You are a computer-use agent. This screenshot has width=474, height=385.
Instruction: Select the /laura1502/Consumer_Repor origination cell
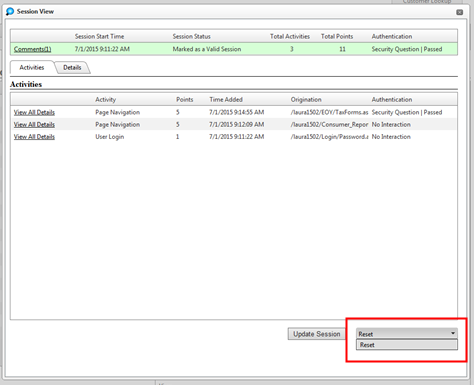coord(329,124)
